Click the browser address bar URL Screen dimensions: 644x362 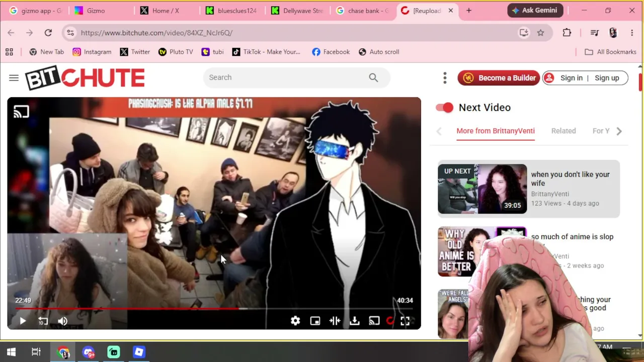[156, 33]
